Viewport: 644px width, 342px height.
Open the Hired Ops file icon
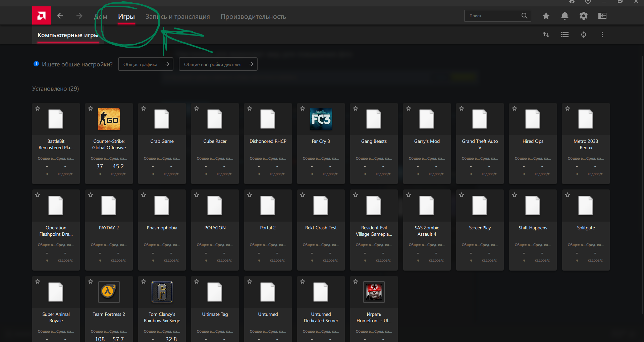click(x=533, y=119)
